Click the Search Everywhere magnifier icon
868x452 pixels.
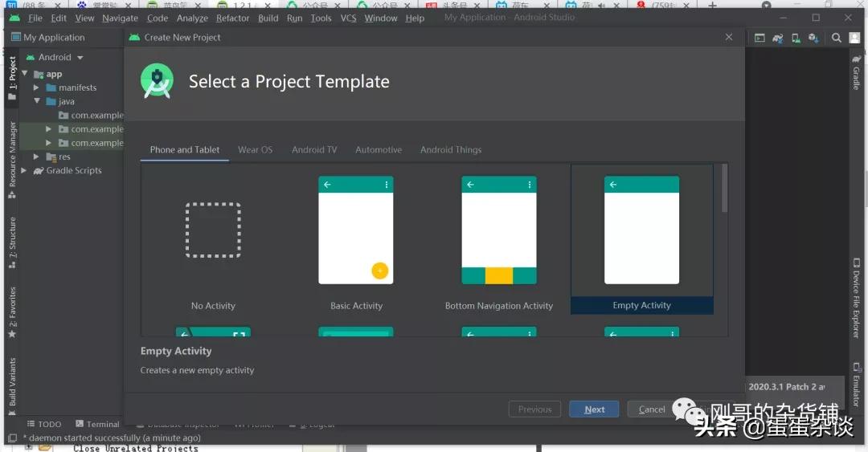pos(836,38)
